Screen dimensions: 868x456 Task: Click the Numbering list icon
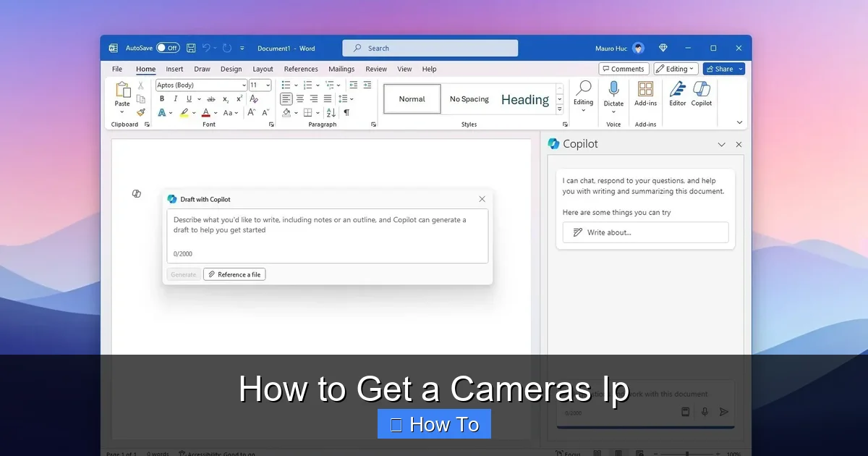pyautogui.click(x=307, y=85)
